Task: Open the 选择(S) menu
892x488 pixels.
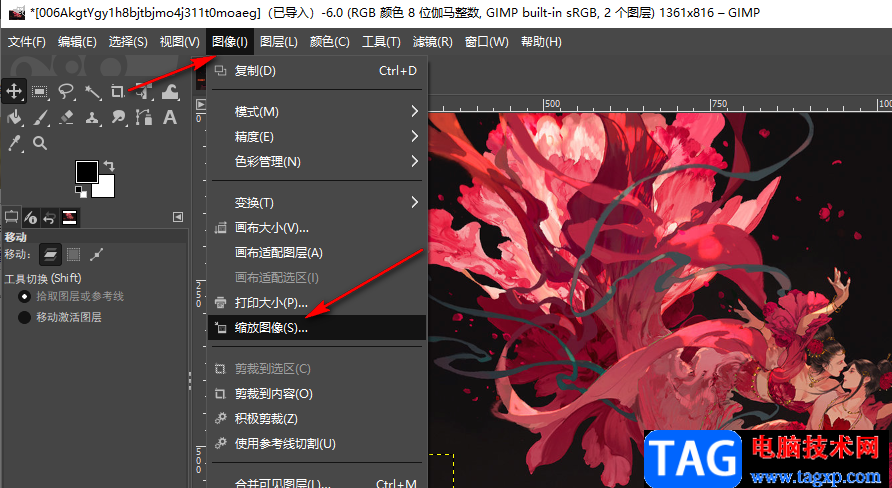Action: point(128,42)
